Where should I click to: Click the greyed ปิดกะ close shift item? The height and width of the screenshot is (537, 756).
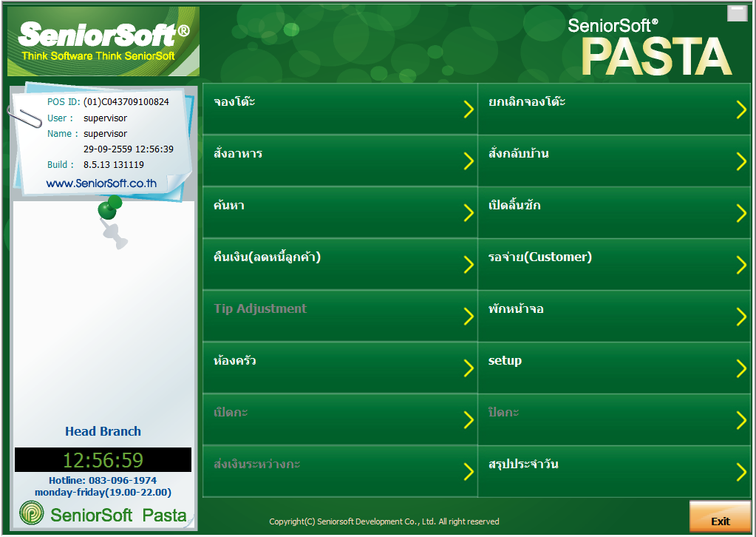click(614, 419)
